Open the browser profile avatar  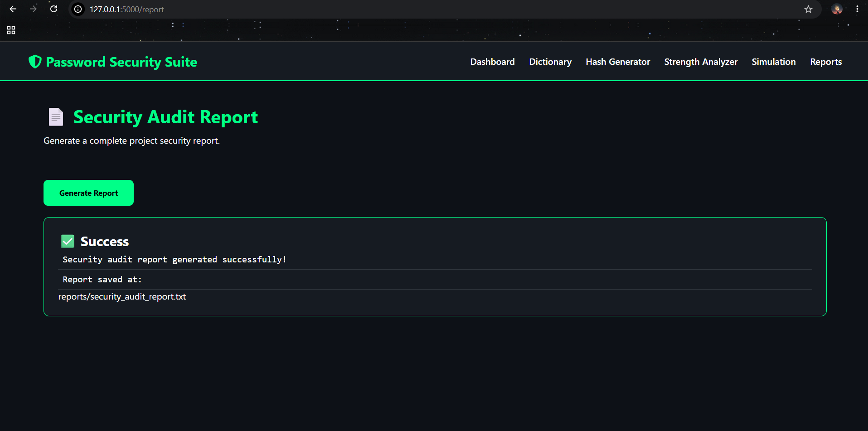837,9
